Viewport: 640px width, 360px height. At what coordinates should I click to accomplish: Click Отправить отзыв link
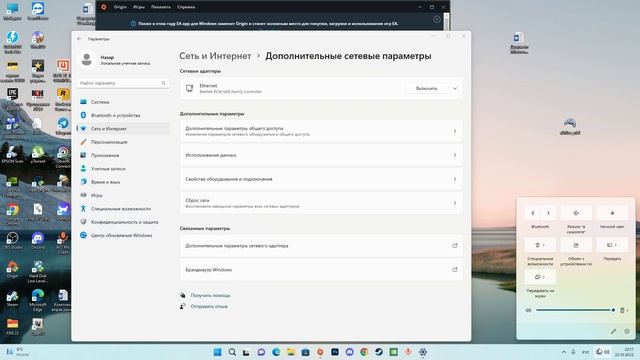209,306
